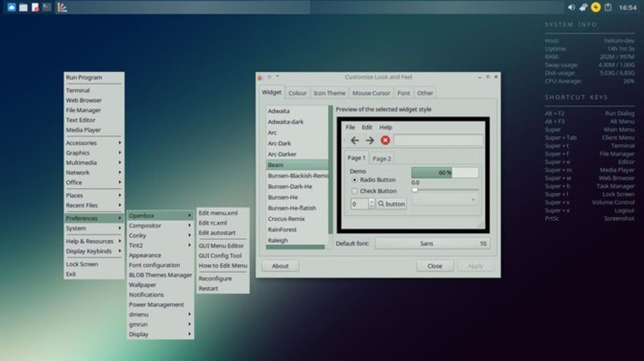Viewport: 644px width, 361px height.
Task: Click the theme list vertical scrollbar
Action: click(330, 170)
